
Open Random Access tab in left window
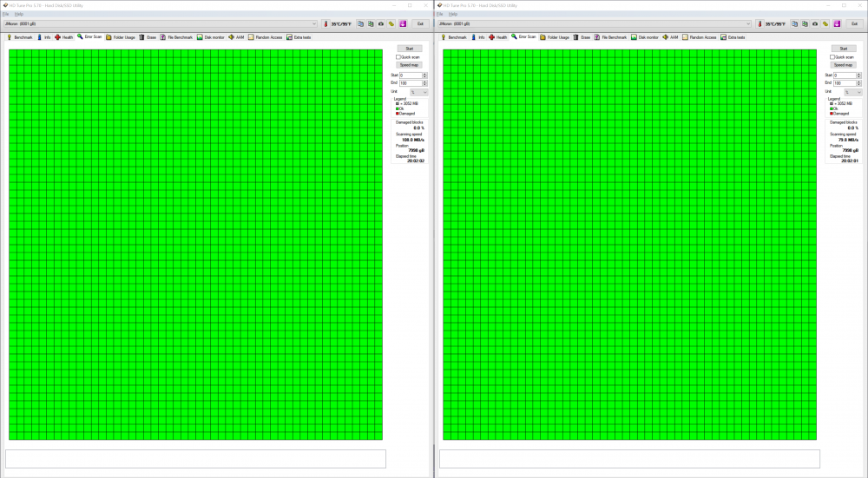[265, 37]
